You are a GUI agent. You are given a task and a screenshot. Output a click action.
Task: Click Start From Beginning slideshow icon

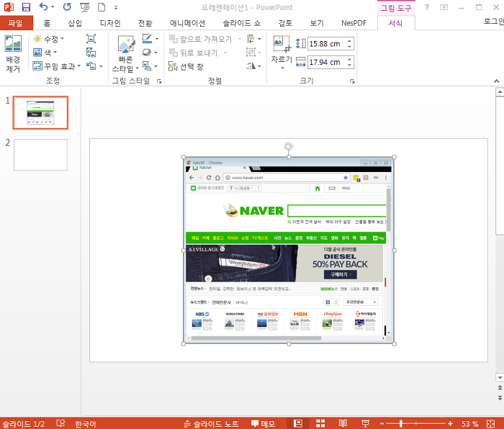[x=84, y=7]
